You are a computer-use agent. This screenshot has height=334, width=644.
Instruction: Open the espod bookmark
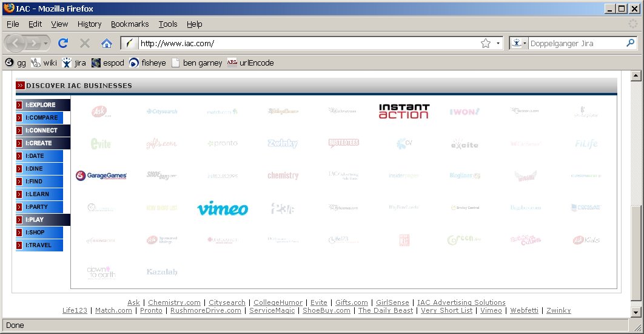coord(107,63)
